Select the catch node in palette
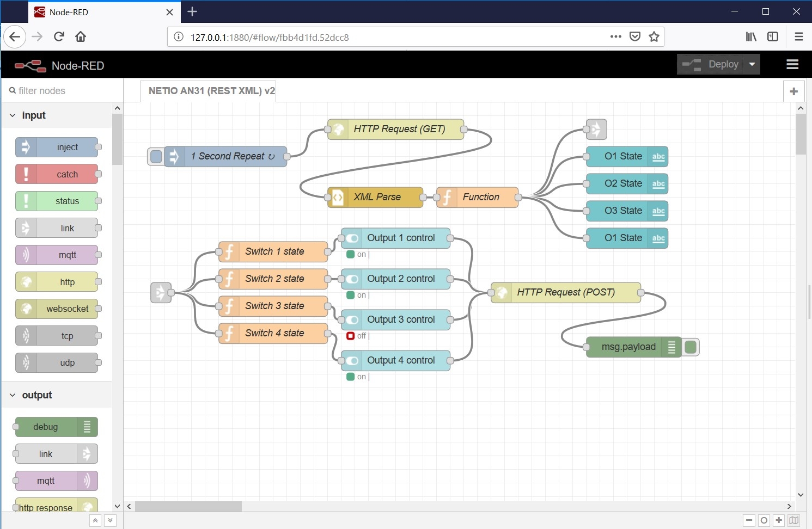 click(57, 174)
